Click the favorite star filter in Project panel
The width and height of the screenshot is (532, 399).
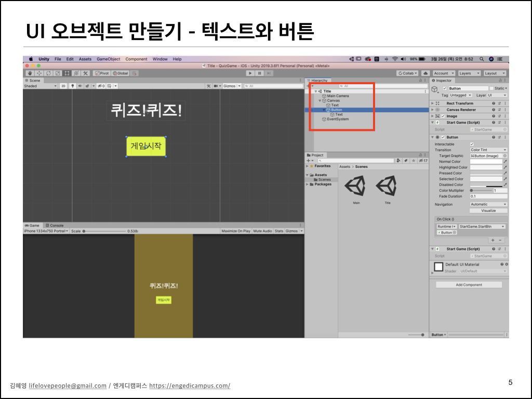(x=413, y=161)
